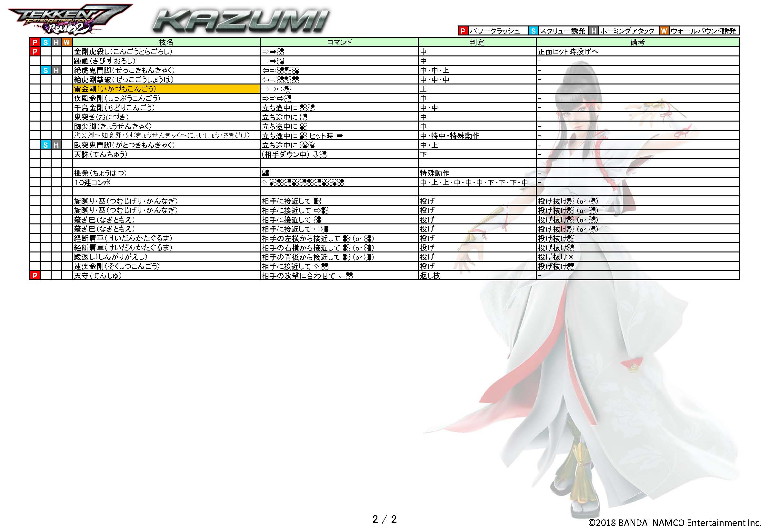Viewport: 769px width, 532px height.
Task: Click the red P badge in 天守 row
Action: click(35, 275)
